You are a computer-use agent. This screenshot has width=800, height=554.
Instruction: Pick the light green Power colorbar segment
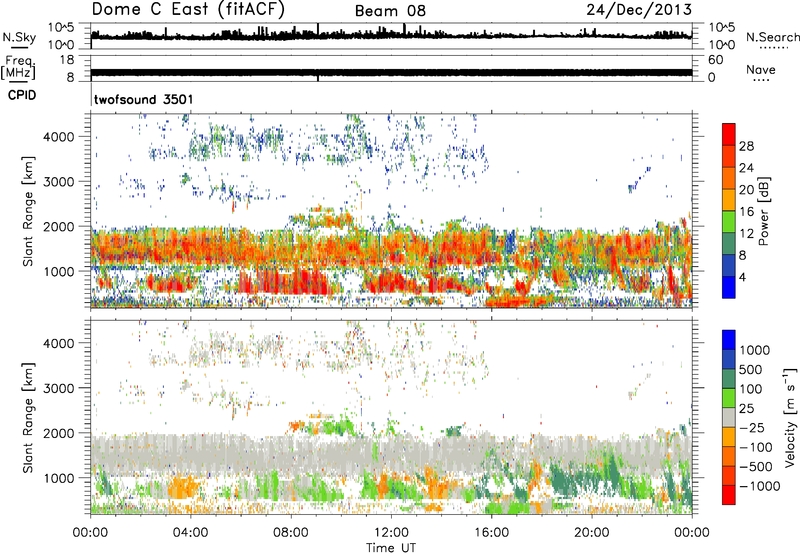[729, 222]
